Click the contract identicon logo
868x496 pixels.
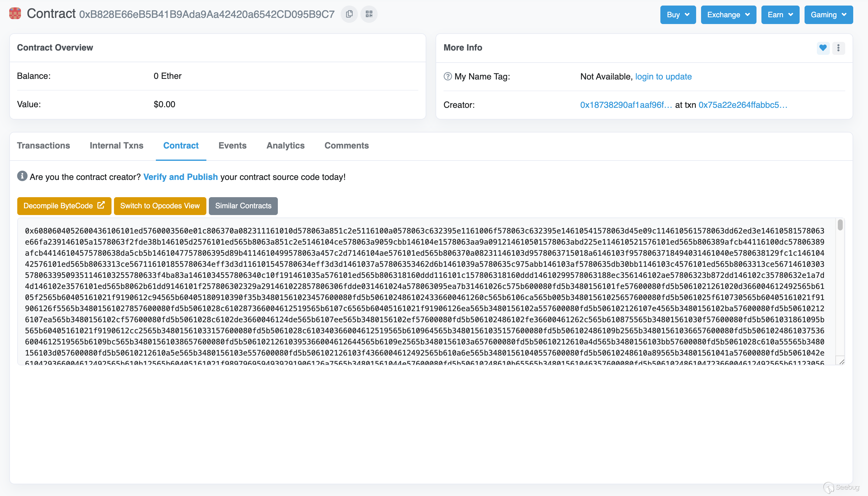coord(15,14)
